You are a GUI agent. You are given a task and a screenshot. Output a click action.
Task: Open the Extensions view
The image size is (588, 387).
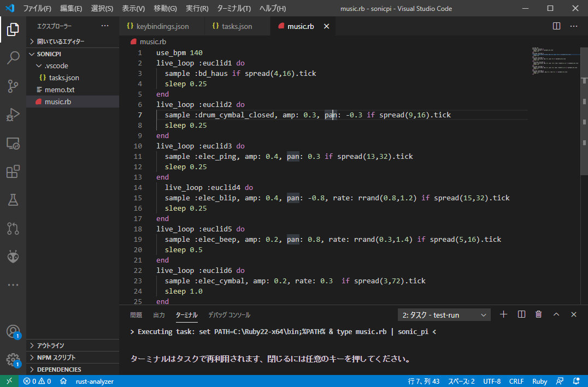13,172
